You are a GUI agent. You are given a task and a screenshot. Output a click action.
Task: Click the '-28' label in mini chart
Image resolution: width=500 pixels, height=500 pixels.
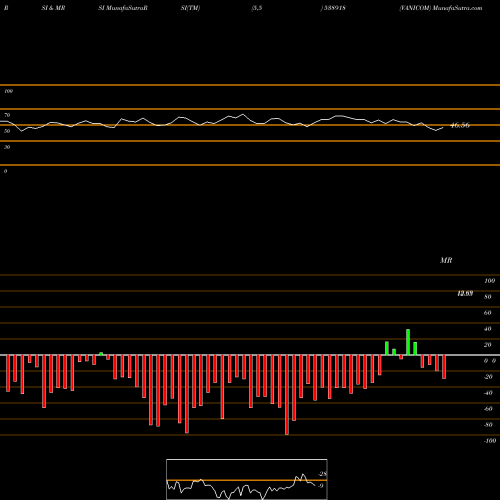coord(323,474)
